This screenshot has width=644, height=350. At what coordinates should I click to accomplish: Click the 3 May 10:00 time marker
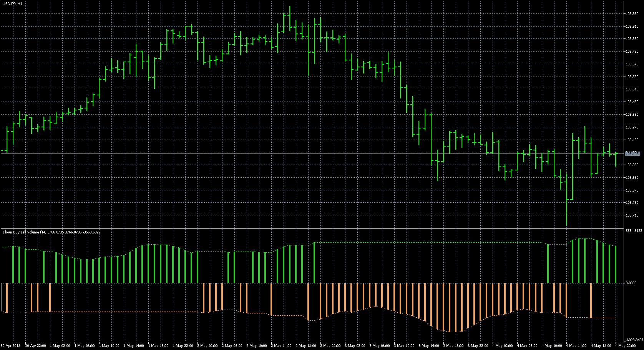(403, 346)
